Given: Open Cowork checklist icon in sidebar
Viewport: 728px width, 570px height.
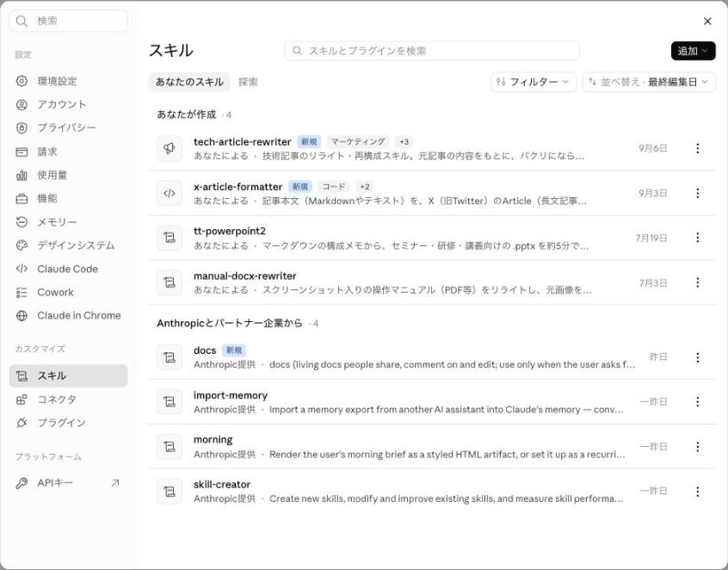Looking at the screenshot, I should (x=22, y=292).
